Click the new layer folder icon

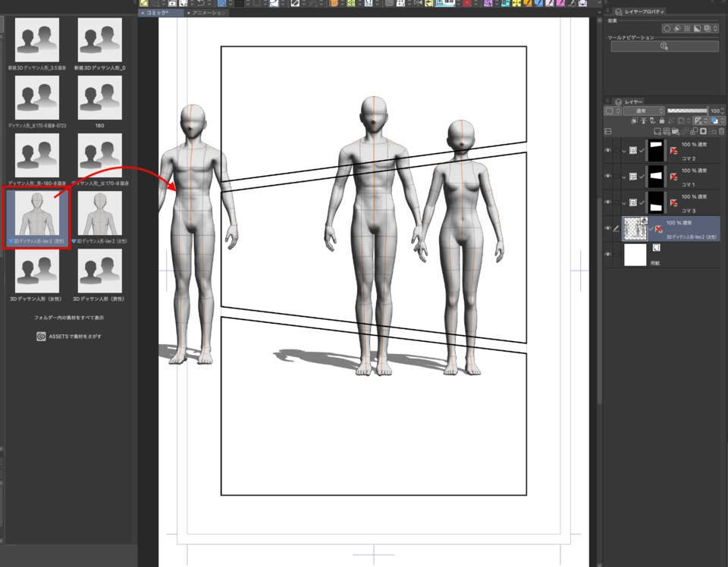676,131
